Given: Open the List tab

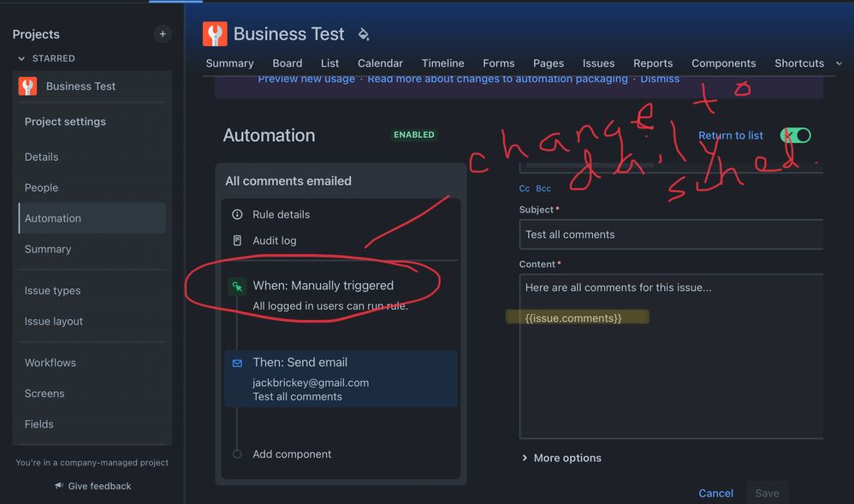Looking at the screenshot, I should coord(329,63).
